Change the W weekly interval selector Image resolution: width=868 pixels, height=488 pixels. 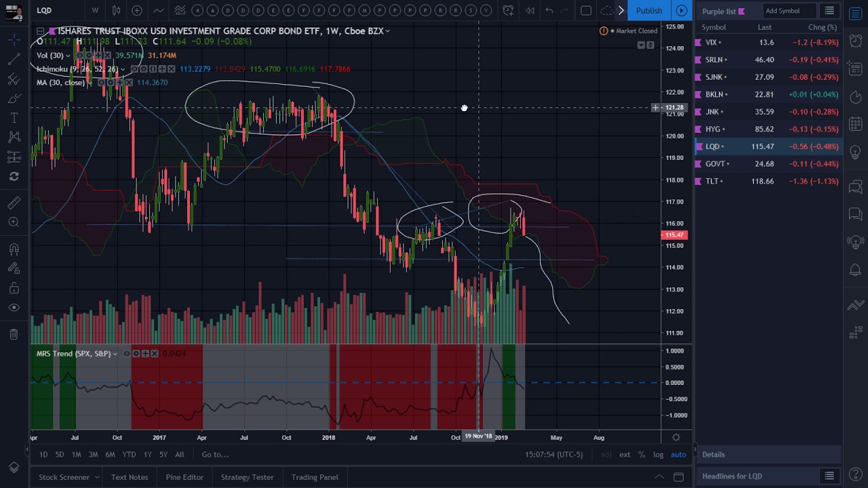tap(95, 10)
